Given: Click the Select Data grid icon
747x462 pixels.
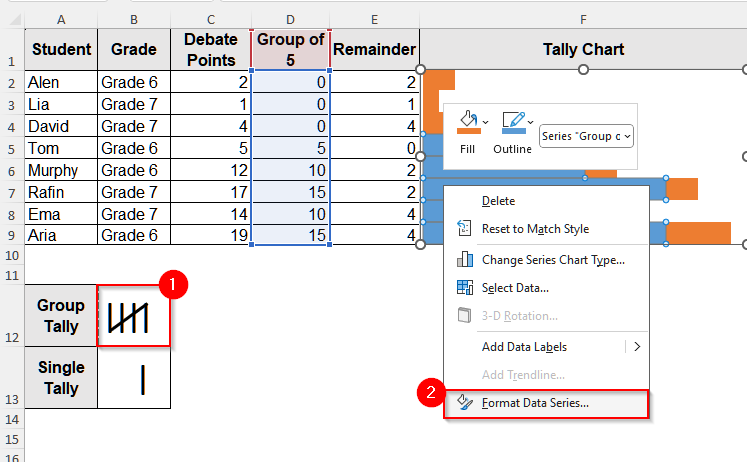Looking at the screenshot, I should [x=464, y=287].
